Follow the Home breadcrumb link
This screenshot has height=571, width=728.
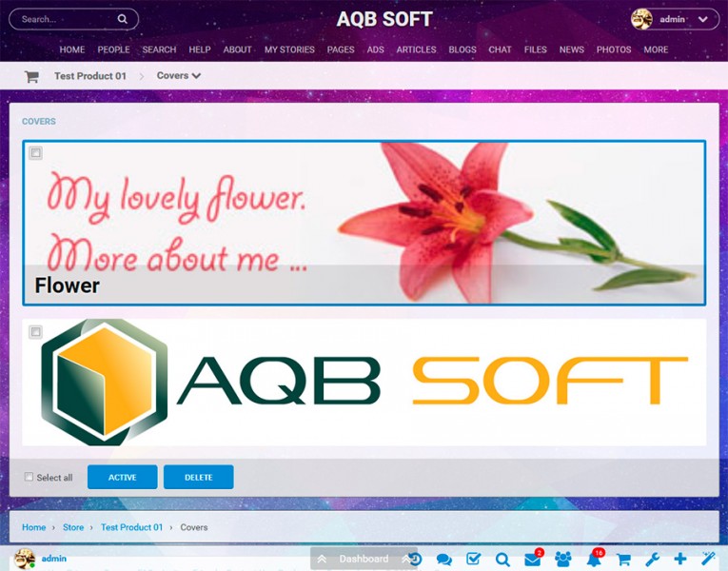coord(34,527)
